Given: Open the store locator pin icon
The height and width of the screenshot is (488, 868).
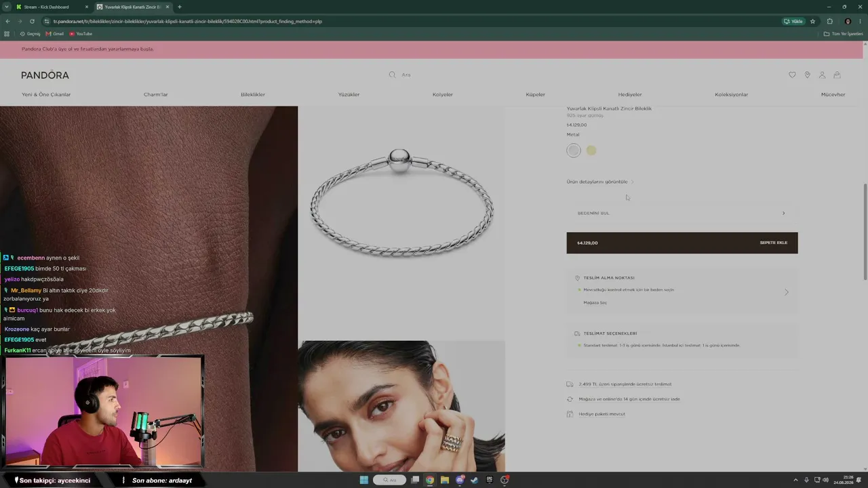Looking at the screenshot, I should tap(807, 75).
